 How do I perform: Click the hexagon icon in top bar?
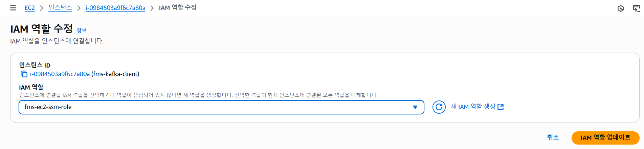(621, 8)
